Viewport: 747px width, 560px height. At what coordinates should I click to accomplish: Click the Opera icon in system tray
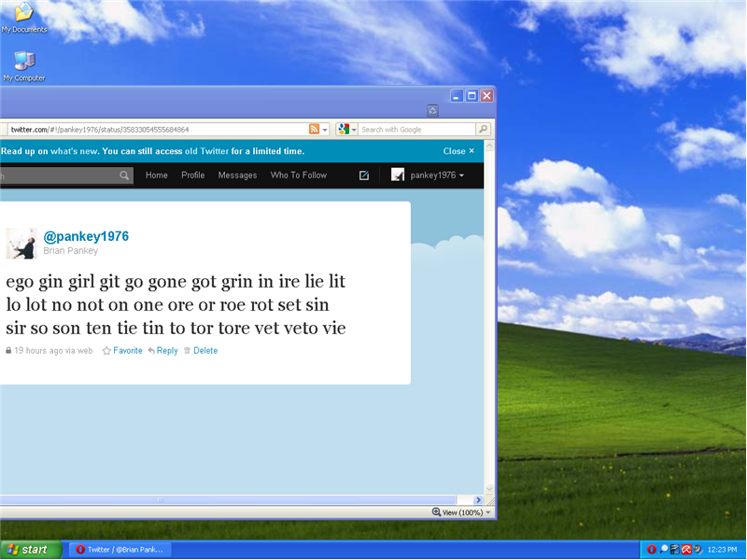(x=652, y=550)
